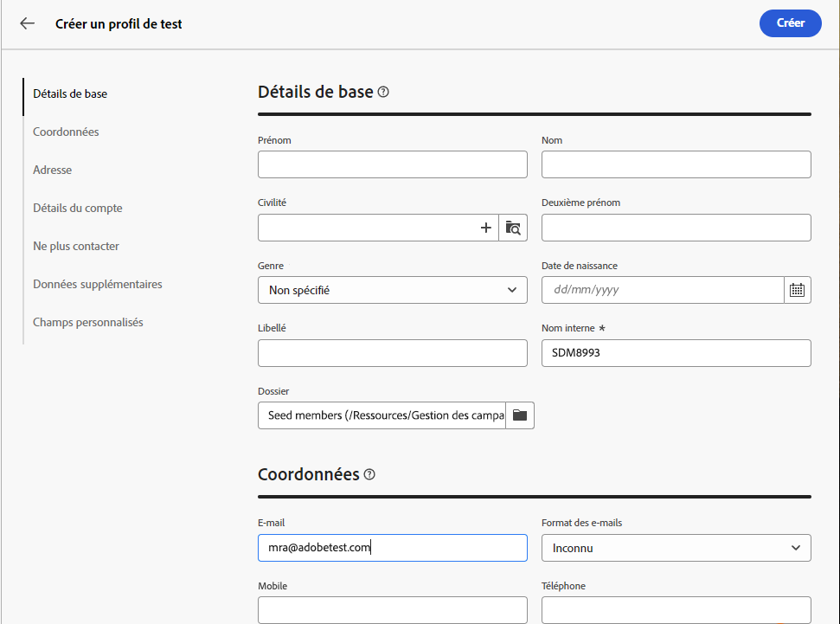The image size is (840, 624).
Task: Open help icon beside Détails de base heading
Action: [x=383, y=92]
